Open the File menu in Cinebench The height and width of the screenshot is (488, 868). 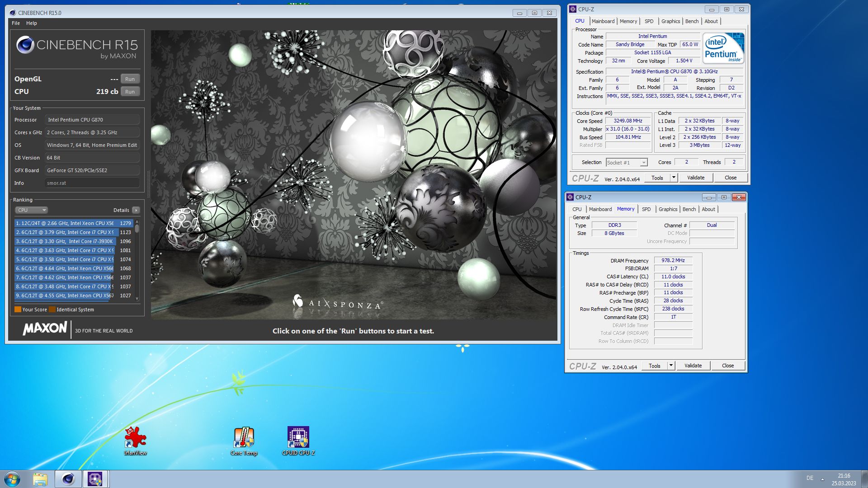click(x=16, y=23)
